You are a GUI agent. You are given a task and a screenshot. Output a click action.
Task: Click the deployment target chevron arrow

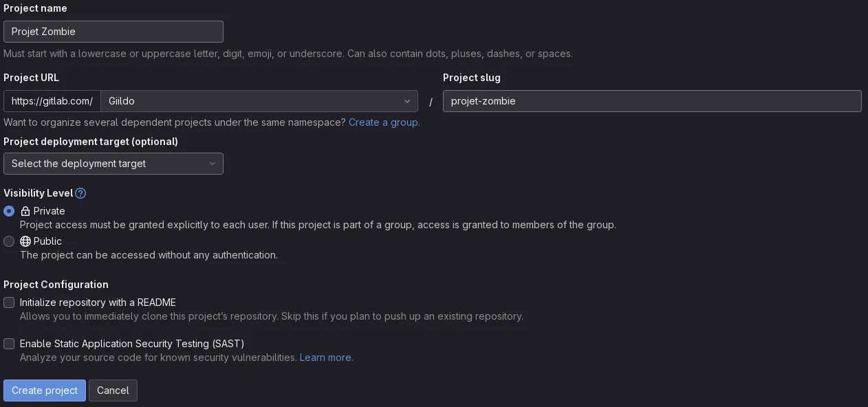point(213,164)
